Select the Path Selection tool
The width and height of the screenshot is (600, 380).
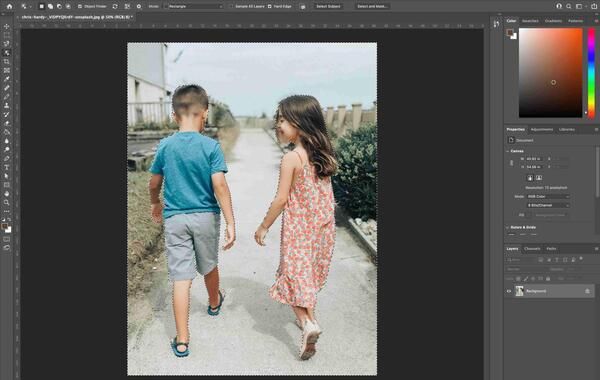tap(7, 176)
